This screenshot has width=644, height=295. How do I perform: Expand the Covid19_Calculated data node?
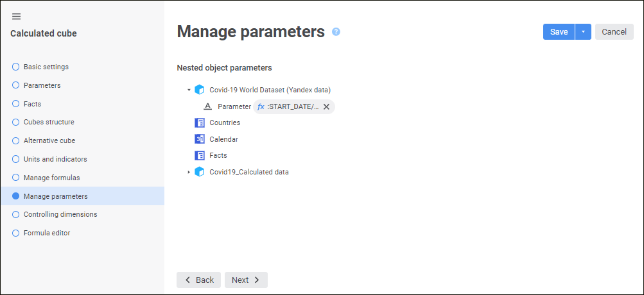pyautogui.click(x=189, y=172)
